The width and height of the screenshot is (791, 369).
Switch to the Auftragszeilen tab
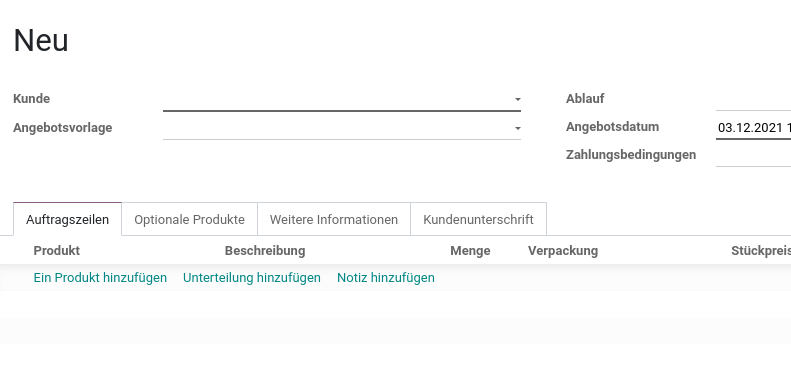pyautogui.click(x=68, y=220)
